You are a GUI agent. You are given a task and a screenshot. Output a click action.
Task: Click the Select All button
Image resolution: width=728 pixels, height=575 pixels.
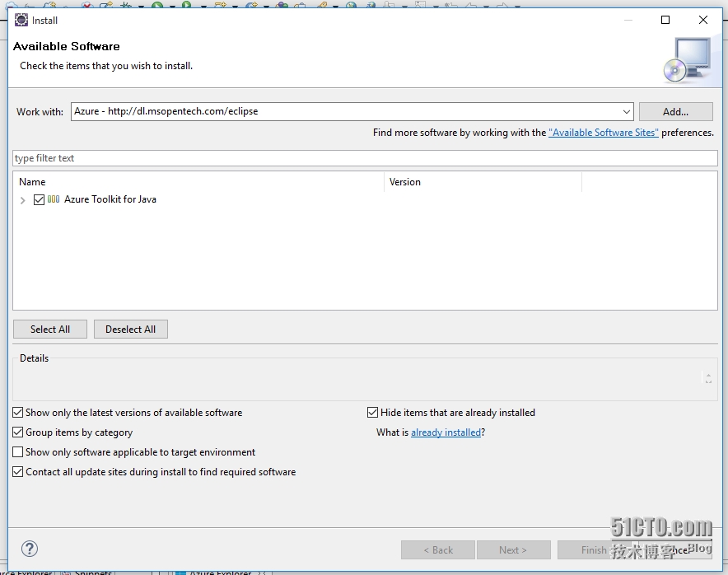(x=50, y=330)
